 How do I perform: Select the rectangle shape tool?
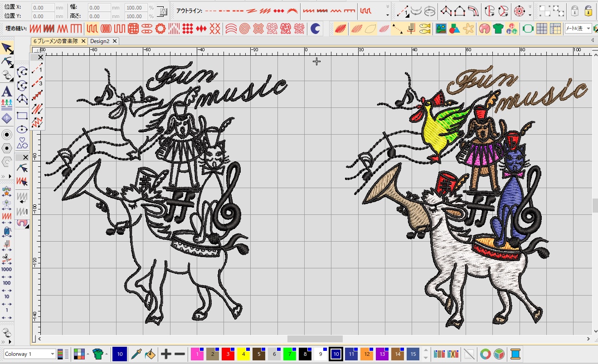click(22, 116)
